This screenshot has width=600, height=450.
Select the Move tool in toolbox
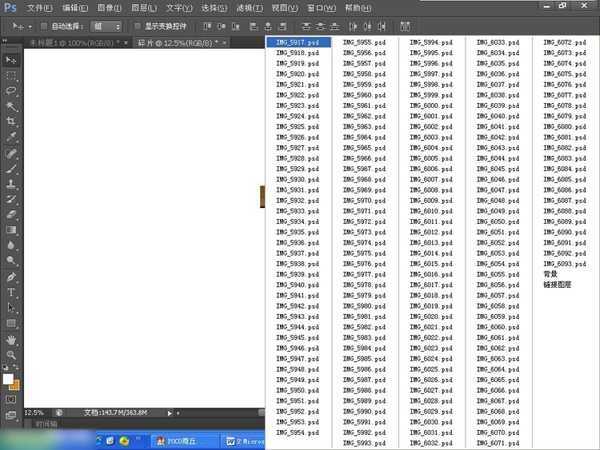pyautogui.click(x=12, y=60)
